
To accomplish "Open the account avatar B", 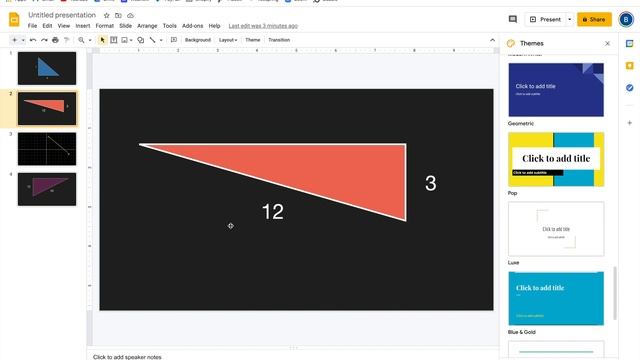I will [x=626, y=19].
